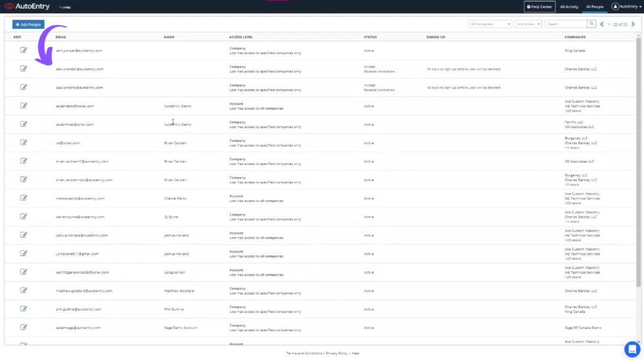
Task: Expand the AutoEntry account menu
Action: click(626, 7)
